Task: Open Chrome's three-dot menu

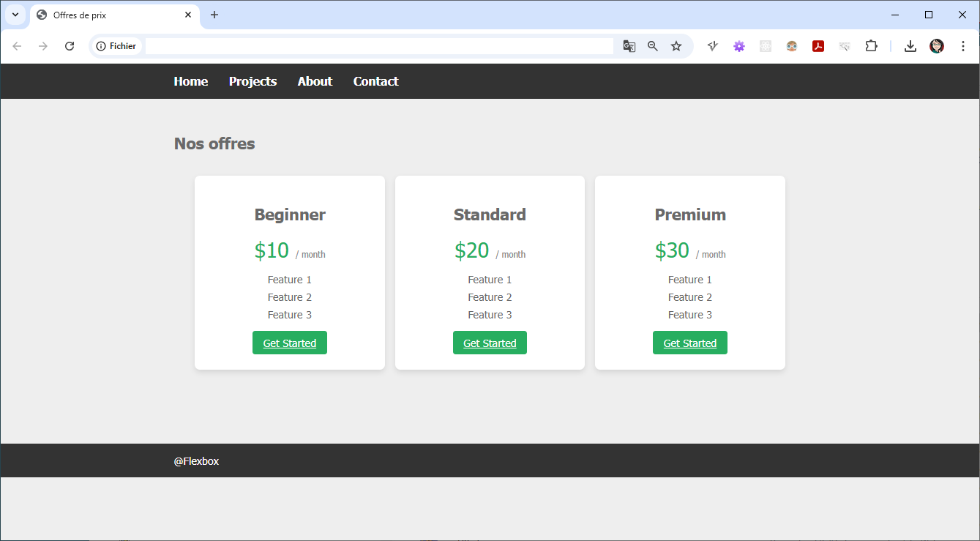Action: pyautogui.click(x=963, y=46)
